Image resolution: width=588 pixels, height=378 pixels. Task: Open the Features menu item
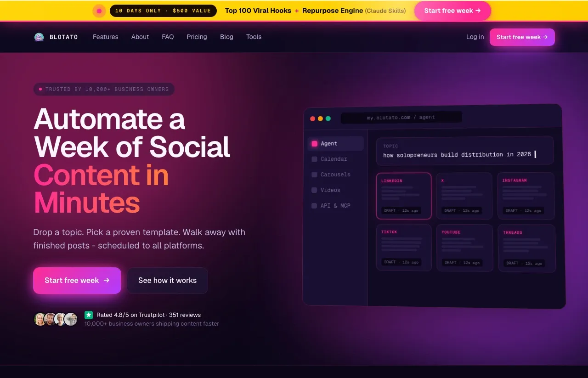[x=106, y=37]
